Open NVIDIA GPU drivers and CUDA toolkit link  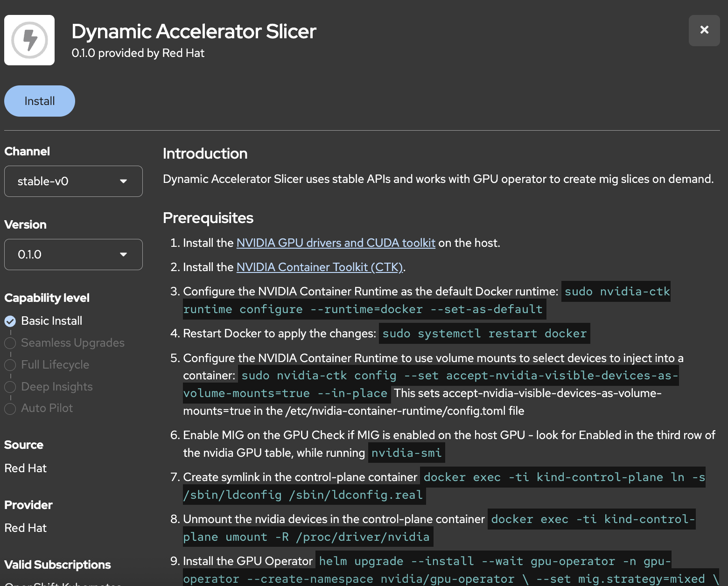(336, 243)
